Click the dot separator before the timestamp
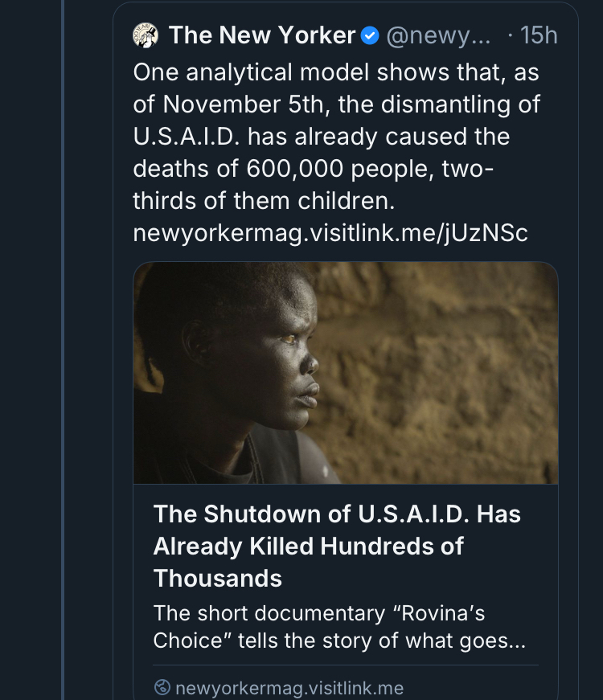 coord(511,36)
